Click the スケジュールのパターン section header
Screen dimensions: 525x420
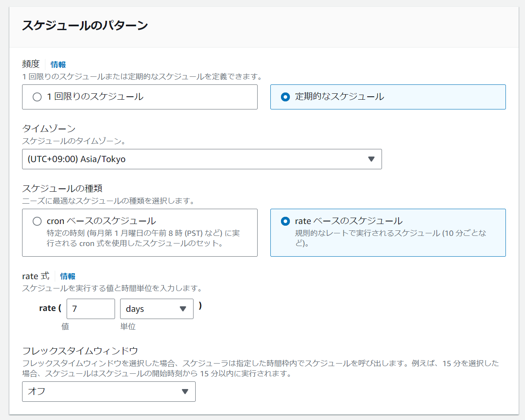85,25
